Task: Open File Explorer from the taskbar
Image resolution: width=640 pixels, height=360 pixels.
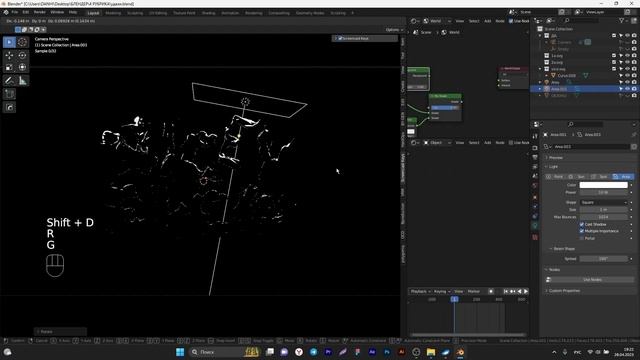Action: (x=431, y=352)
